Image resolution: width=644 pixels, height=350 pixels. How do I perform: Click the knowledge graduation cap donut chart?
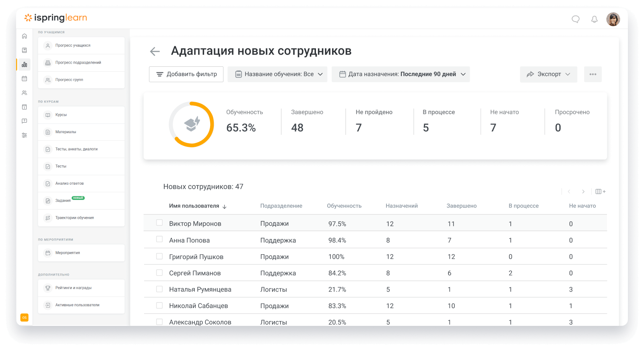192,124
